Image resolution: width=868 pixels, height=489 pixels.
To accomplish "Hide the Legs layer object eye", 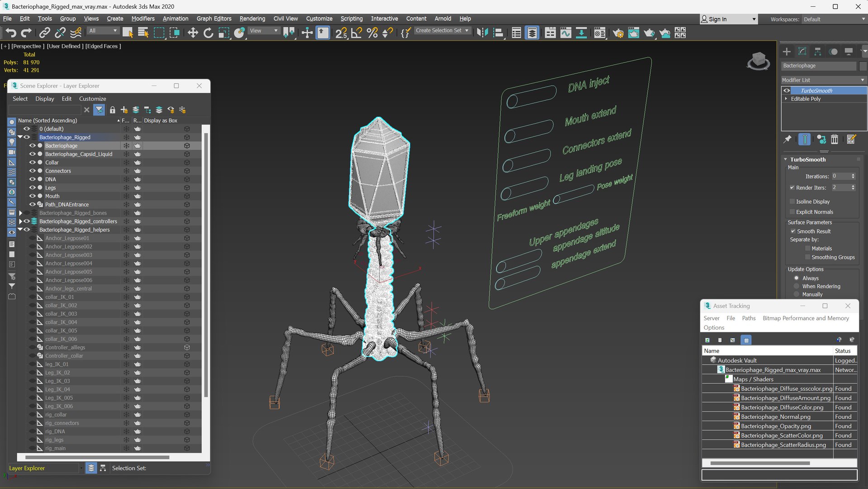I will pyautogui.click(x=32, y=188).
